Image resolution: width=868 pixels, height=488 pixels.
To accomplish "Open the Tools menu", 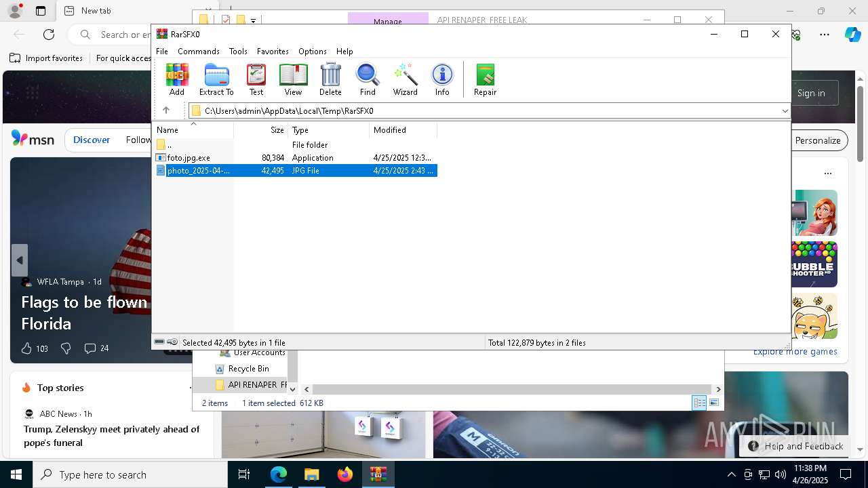I will coord(238,51).
